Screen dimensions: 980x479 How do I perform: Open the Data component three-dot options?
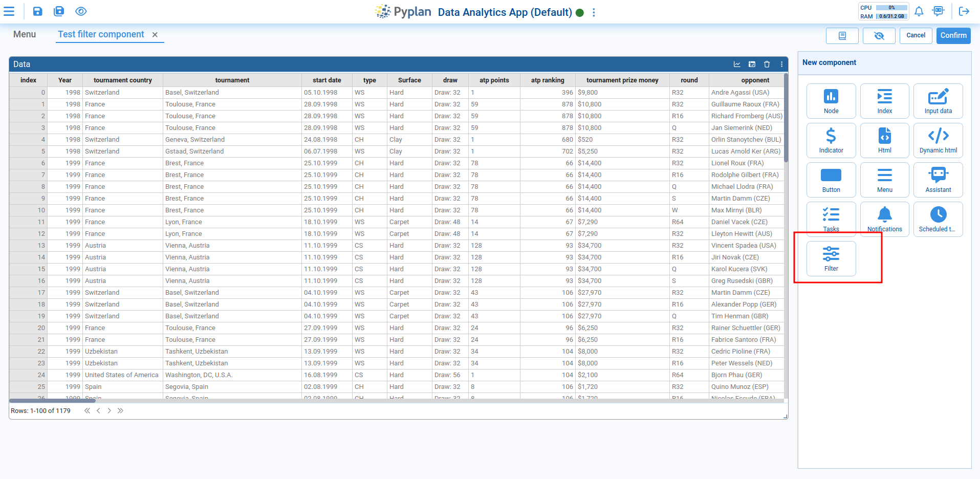pos(781,64)
